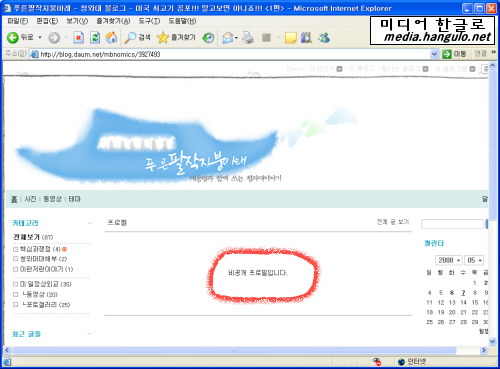The image size is (500, 369).
Task: Click the green Back arrow button
Action: (13, 37)
